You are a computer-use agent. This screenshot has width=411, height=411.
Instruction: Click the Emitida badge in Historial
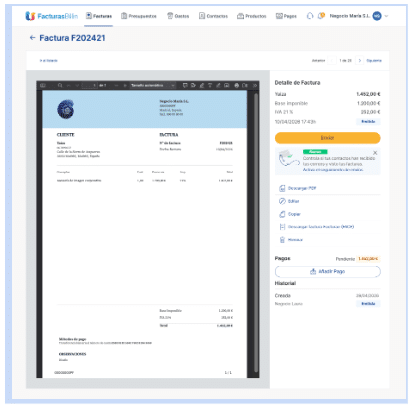(x=368, y=304)
